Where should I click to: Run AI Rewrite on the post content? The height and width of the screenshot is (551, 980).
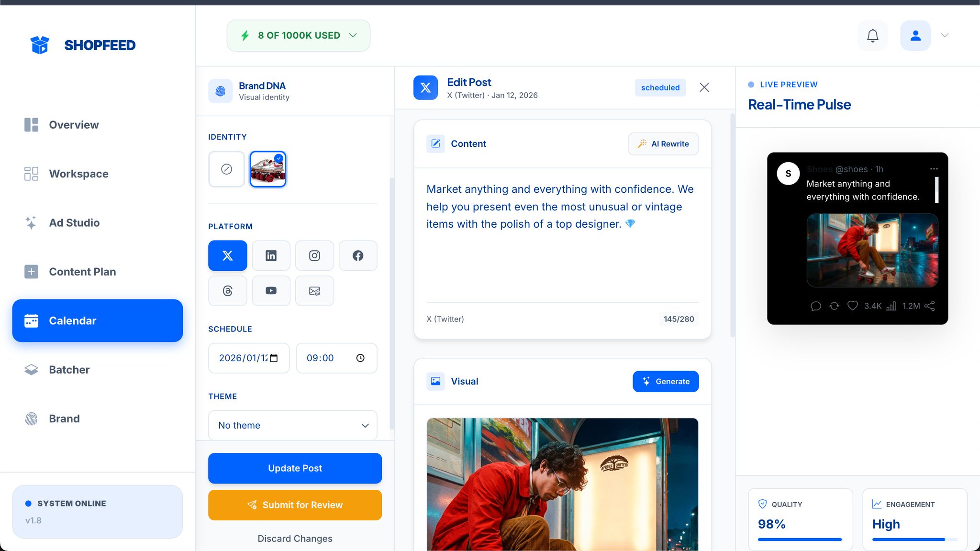point(663,143)
